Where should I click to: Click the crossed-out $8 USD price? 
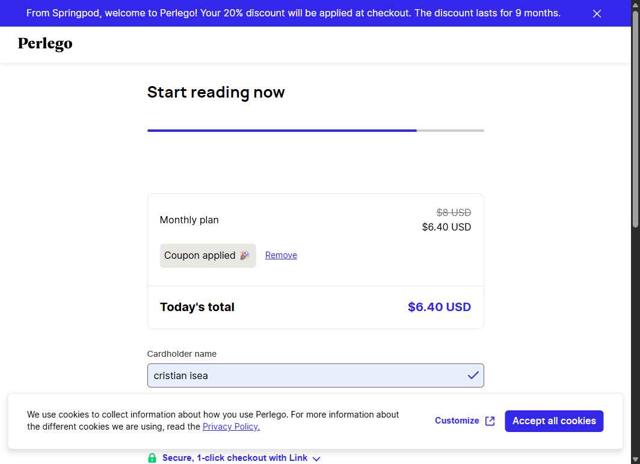pyautogui.click(x=453, y=212)
